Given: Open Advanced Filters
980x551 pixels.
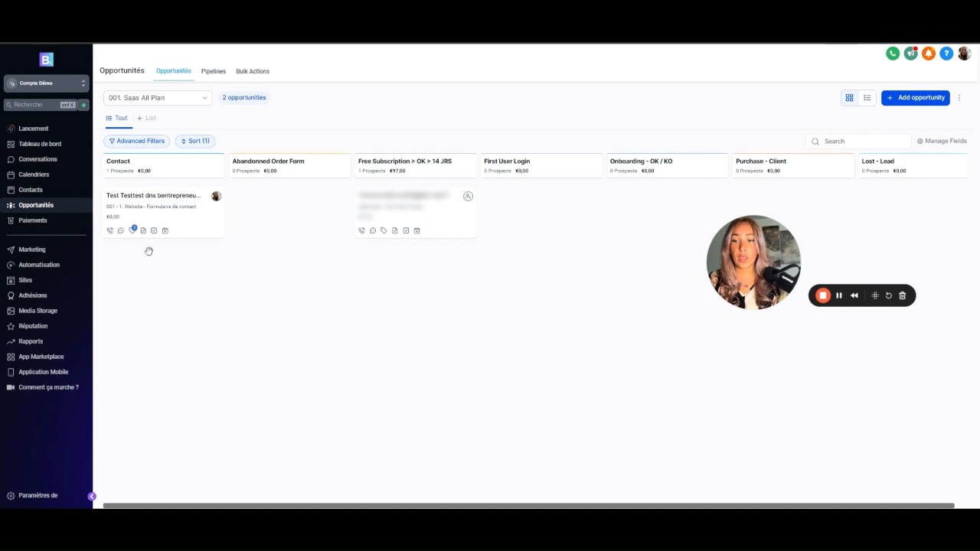Looking at the screenshot, I should coord(137,141).
